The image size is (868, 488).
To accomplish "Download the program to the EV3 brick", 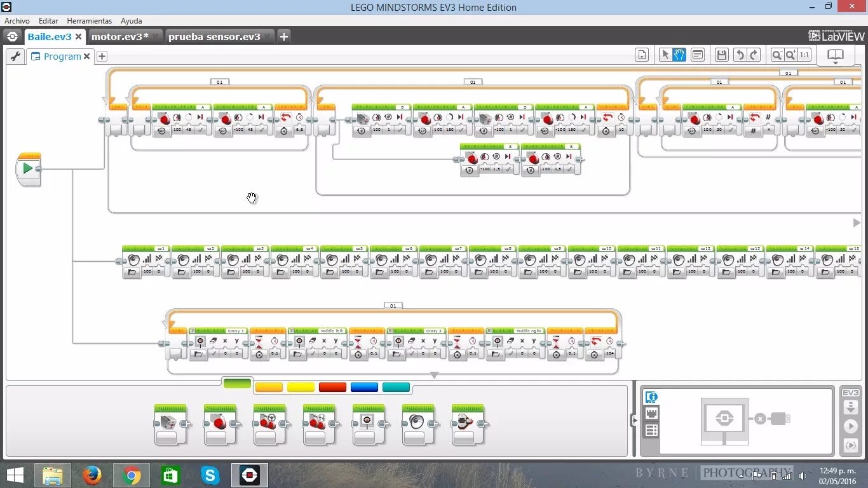I will [x=850, y=407].
